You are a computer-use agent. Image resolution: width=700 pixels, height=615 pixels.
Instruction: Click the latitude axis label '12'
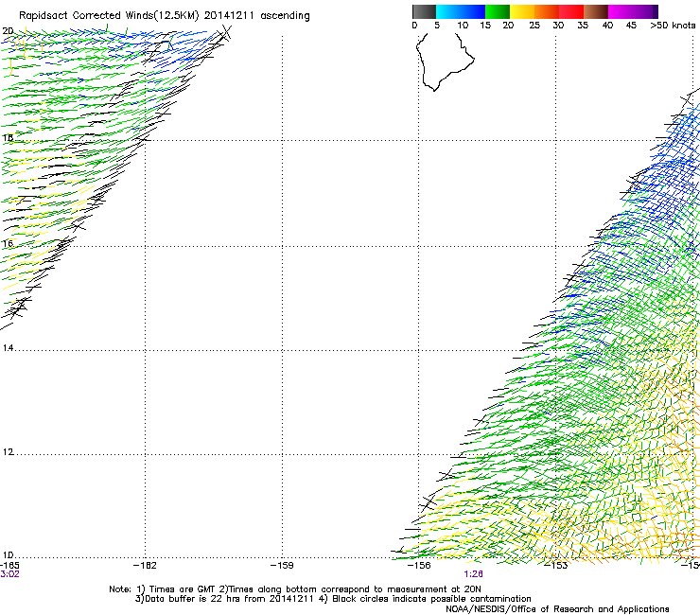[x=8, y=452]
